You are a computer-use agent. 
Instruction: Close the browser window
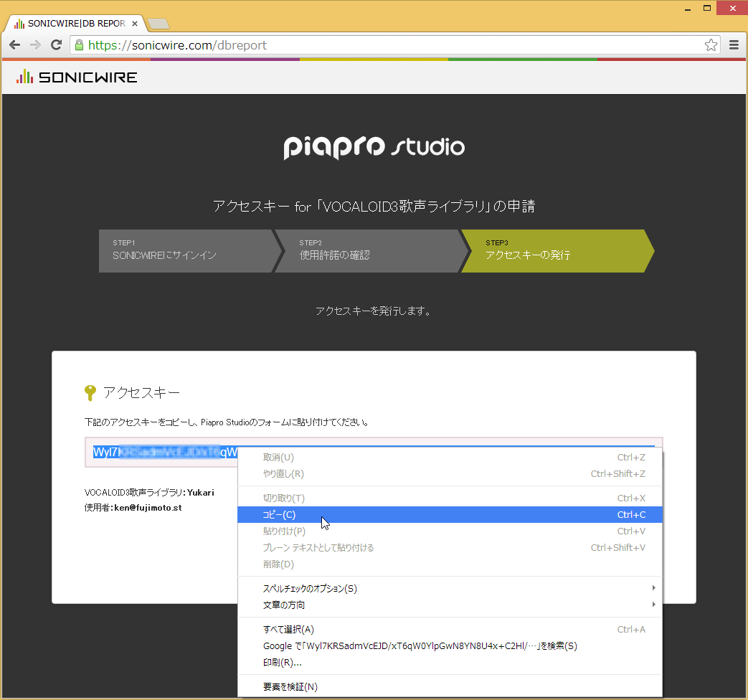pyautogui.click(x=732, y=8)
